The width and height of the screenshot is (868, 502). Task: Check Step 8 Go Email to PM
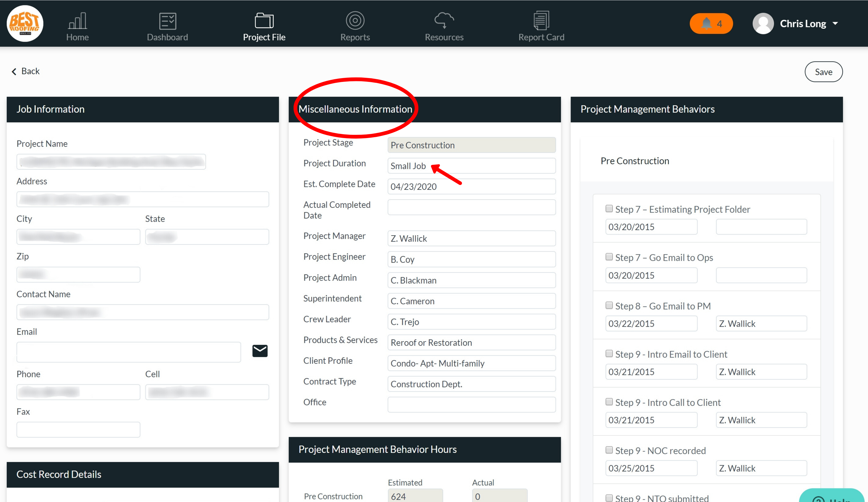(x=609, y=305)
